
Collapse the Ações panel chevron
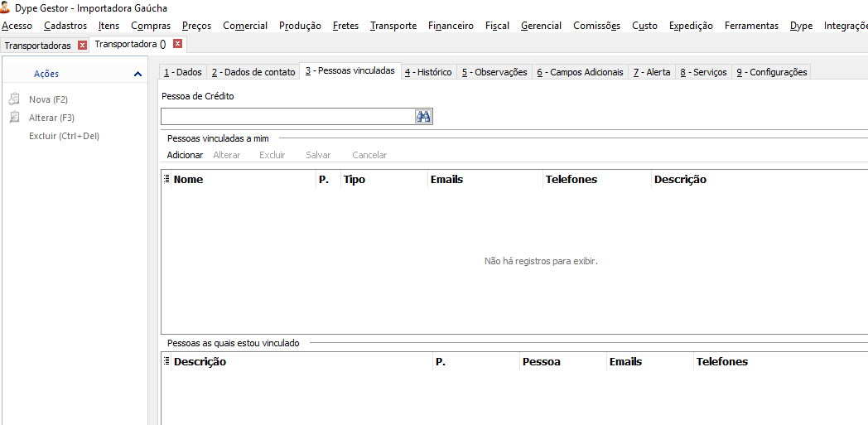[x=137, y=74]
